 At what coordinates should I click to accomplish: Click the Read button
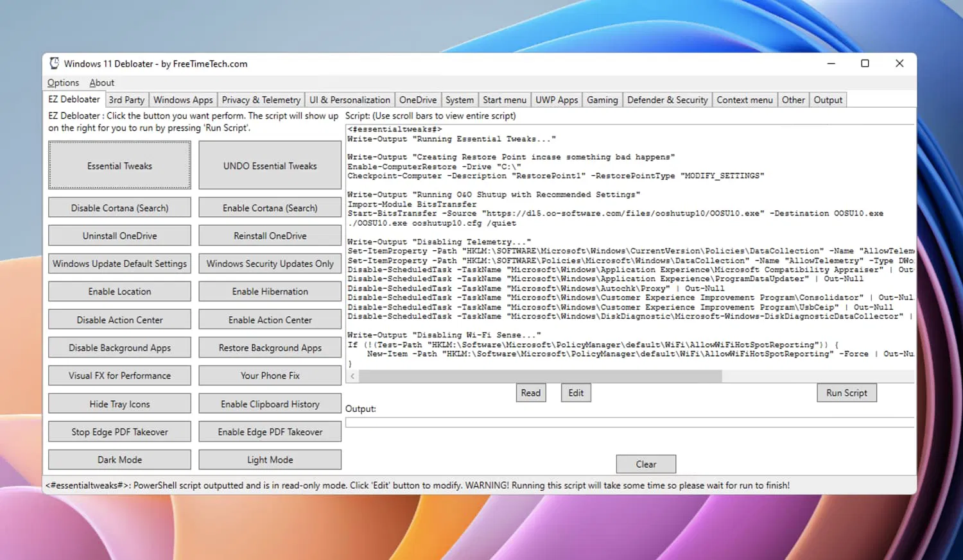tap(531, 393)
